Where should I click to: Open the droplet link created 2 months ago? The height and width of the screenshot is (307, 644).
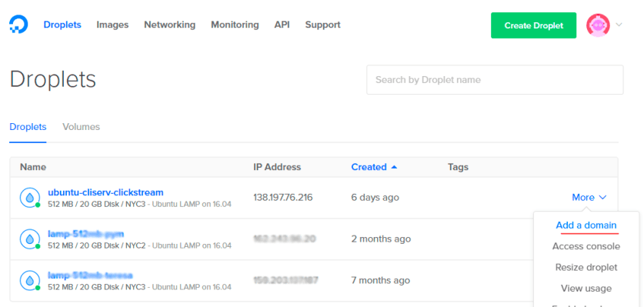coord(86,234)
